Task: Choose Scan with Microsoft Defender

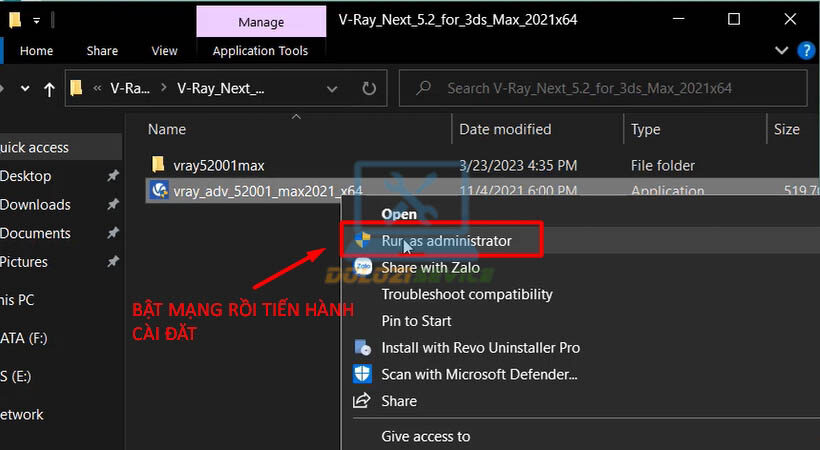Action: tap(479, 374)
